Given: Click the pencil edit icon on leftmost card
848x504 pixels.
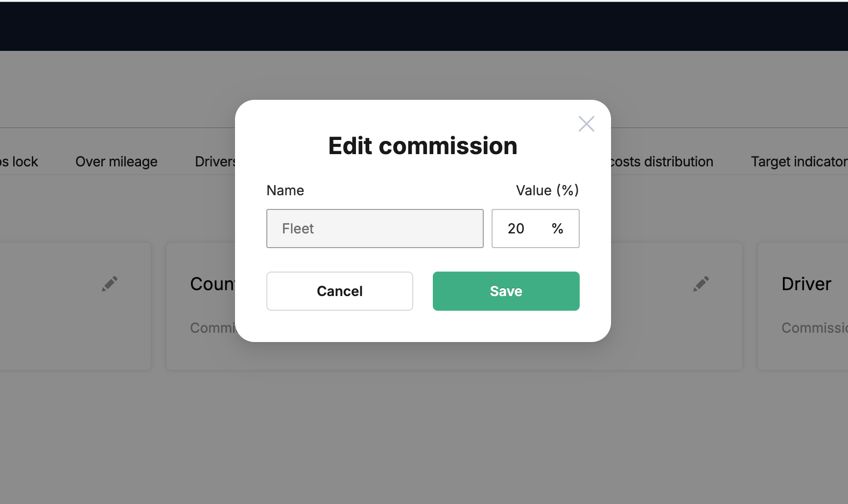Looking at the screenshot, I should click(x=110, y=284).
